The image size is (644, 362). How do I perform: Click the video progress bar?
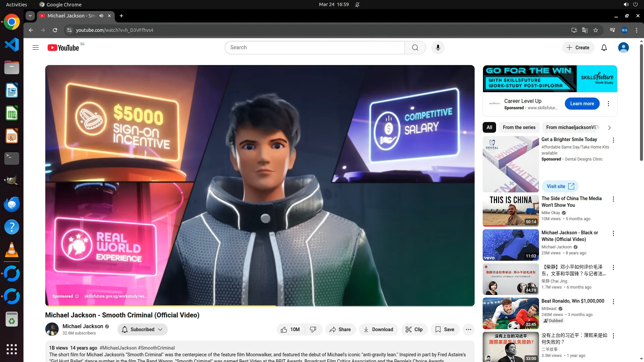pyautogui.click(x=335, y=306)
